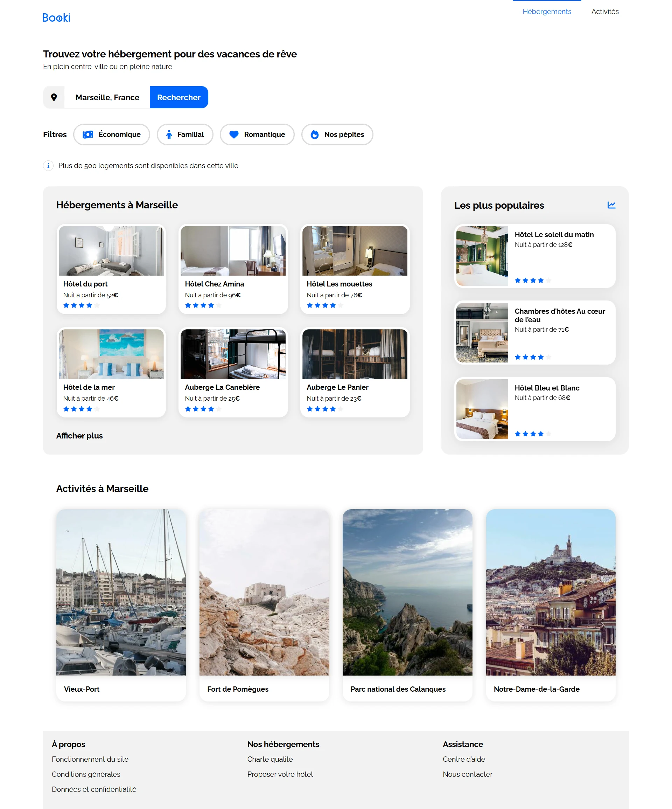Open Hôtel Bleu et Blanc photo
Image resolution: width=672 pixels, height=809 pixels.
coord(482,409)
